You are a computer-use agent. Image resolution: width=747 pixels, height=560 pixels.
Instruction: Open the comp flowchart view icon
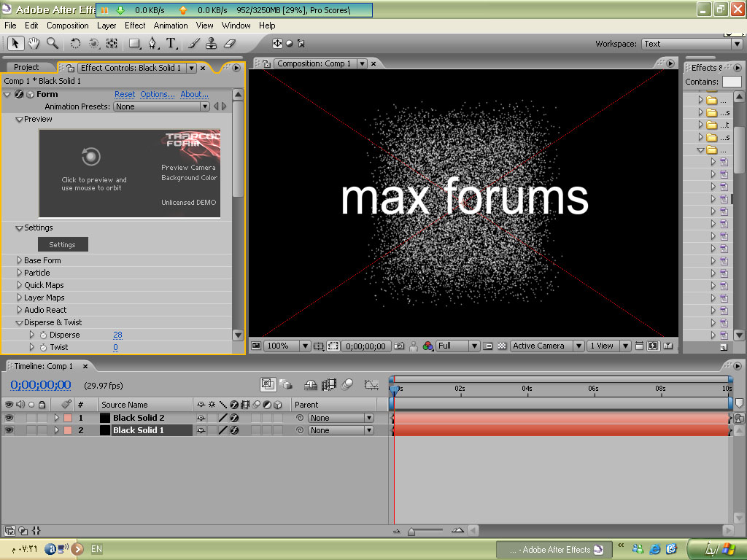[668, 346]
